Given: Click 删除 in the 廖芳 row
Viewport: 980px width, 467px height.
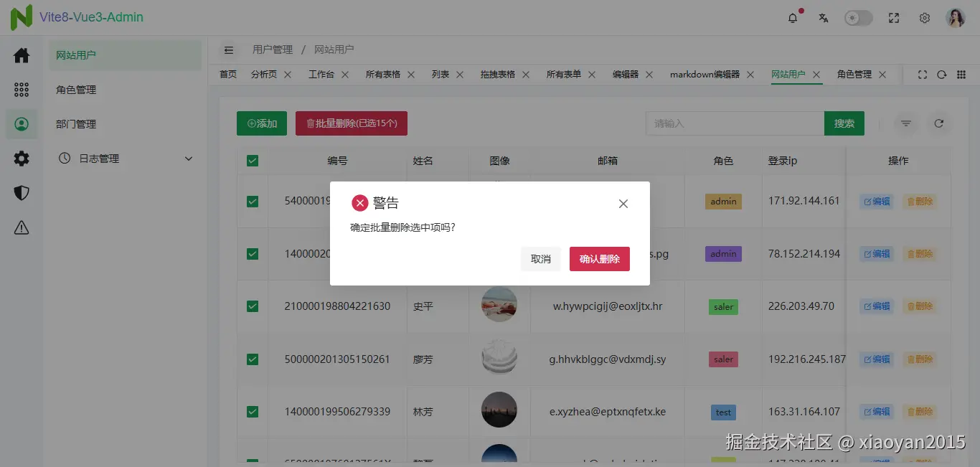Looking at the screenshot, I should pyautogui.click(x=920, y=359).
